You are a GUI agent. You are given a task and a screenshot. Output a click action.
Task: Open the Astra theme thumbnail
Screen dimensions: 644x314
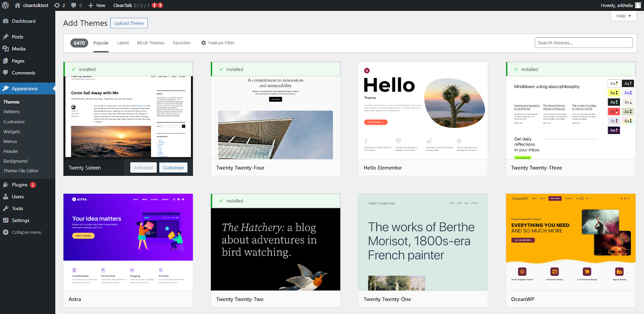tap(128, 242)
